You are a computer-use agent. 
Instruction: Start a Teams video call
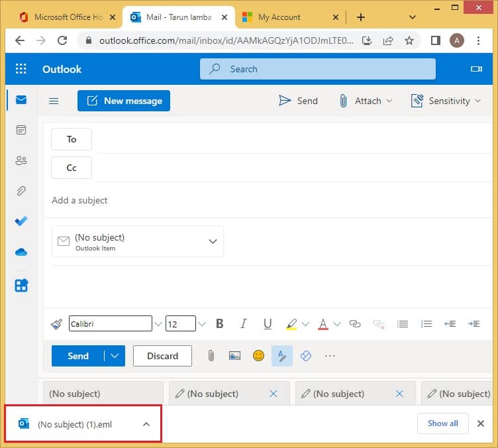click(476, 69)
